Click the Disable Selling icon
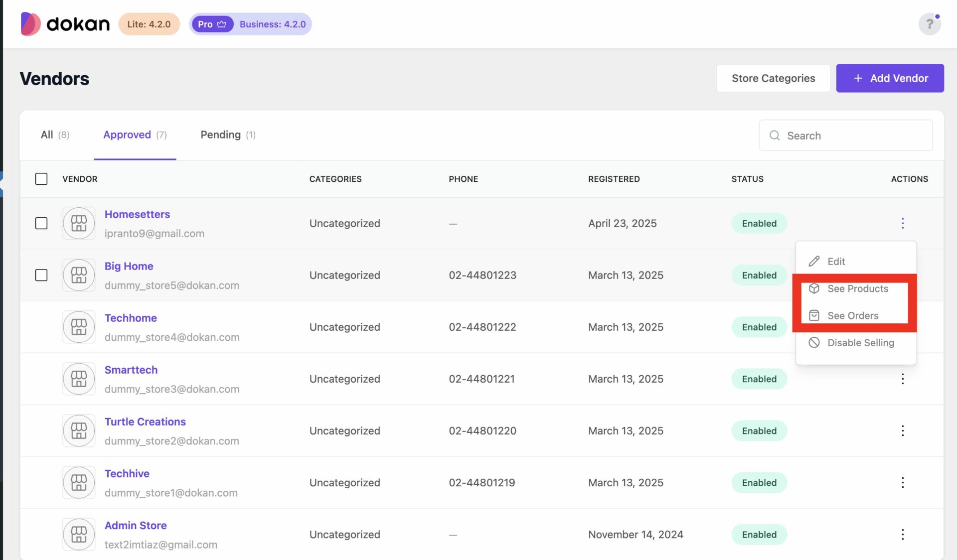Image resolution: width=957 pixels, height=560 pixels. coord(814,343)
